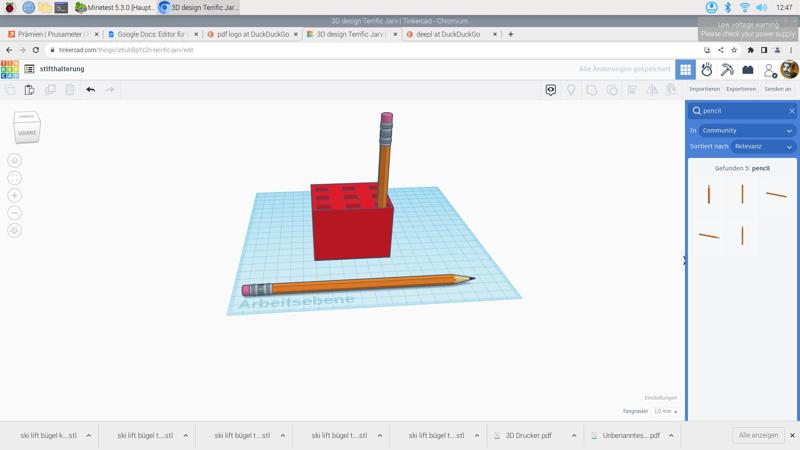
Task: Open the Relevanz sort dropdown
Action: point(763,146)
